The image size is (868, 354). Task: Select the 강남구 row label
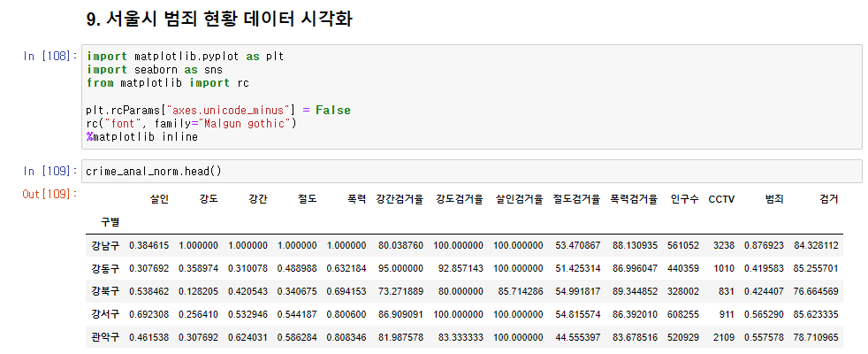(x=104, y=245)
